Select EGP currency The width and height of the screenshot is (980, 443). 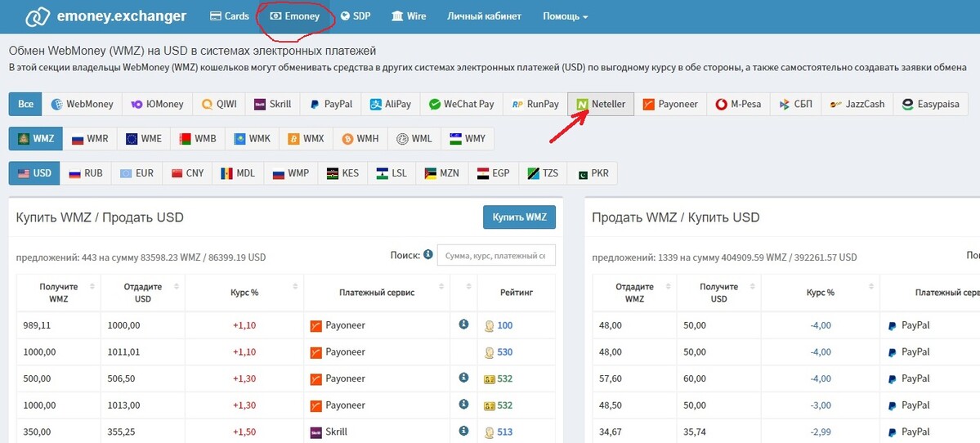point(493,173)
